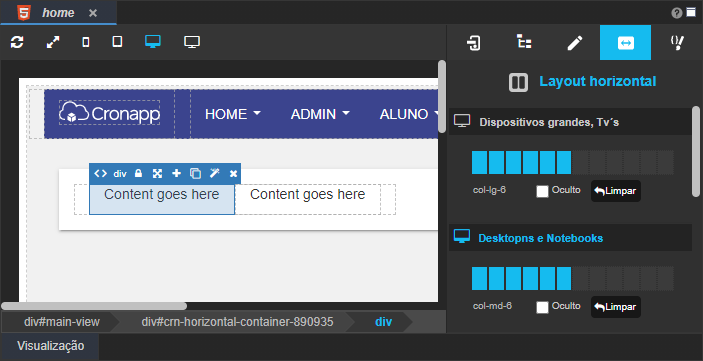Close the home tab
Viewport: 703px width, 361px height.
coord(93,13)
